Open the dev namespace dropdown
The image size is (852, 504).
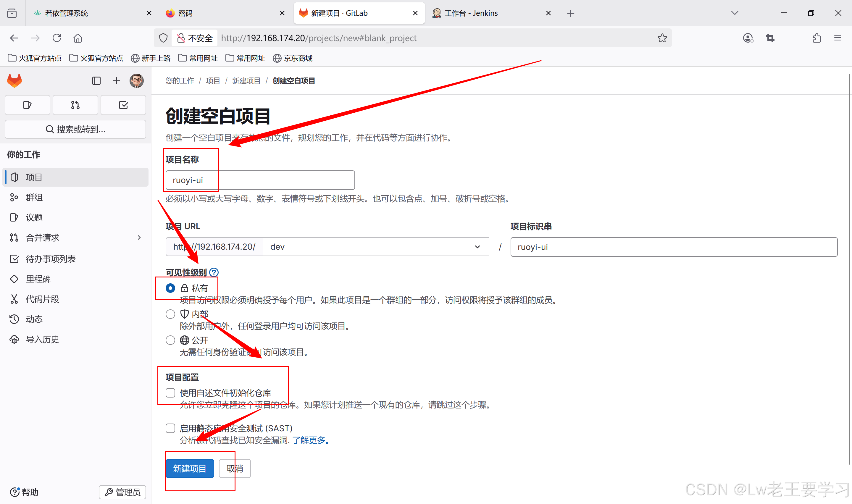[376, 247]
